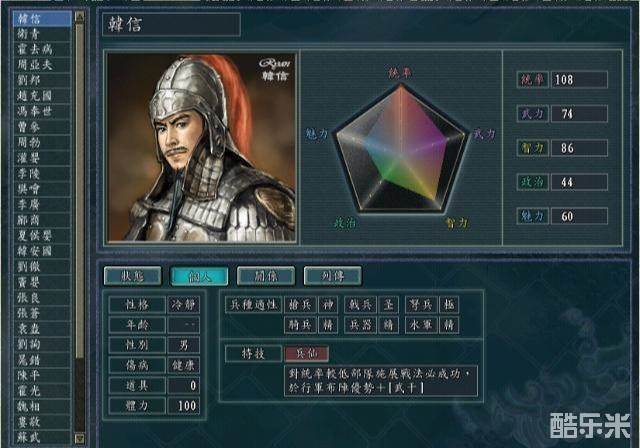Click the 韓信 portrait image
Viewport: 640px width, 448px height.
(201, 148)
